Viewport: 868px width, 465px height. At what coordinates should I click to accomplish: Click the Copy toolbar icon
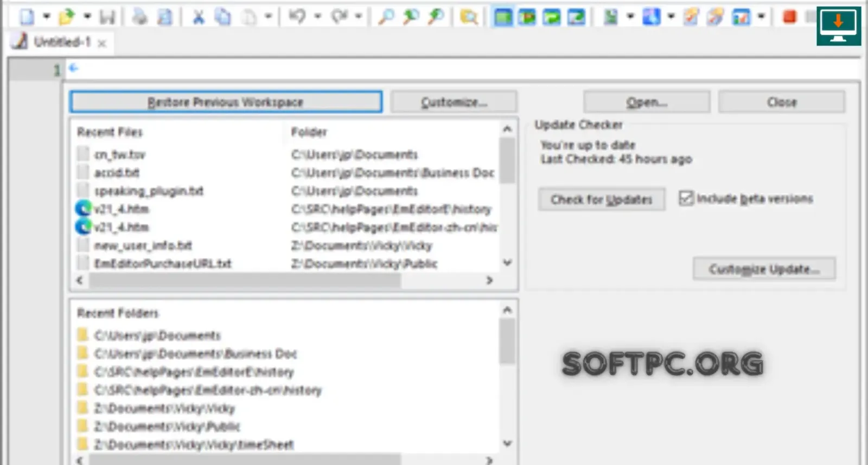point(222,17)
